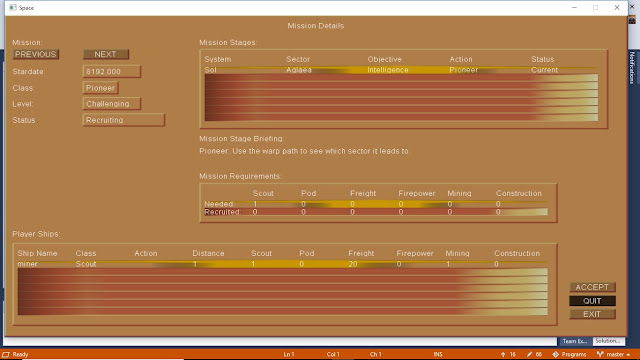Click the unpushed commits arrow indicator 16
The image size is (640, 360).
tap(508, 354)
